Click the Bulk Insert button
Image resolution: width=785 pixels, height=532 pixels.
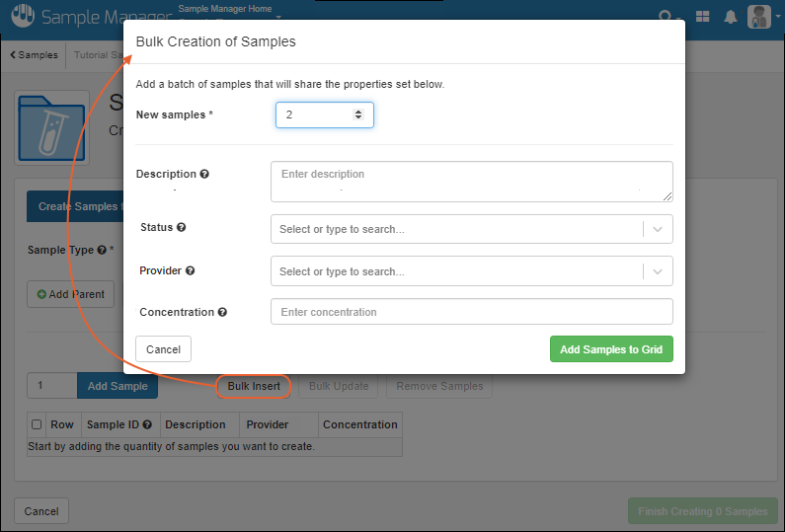(254, 386)
